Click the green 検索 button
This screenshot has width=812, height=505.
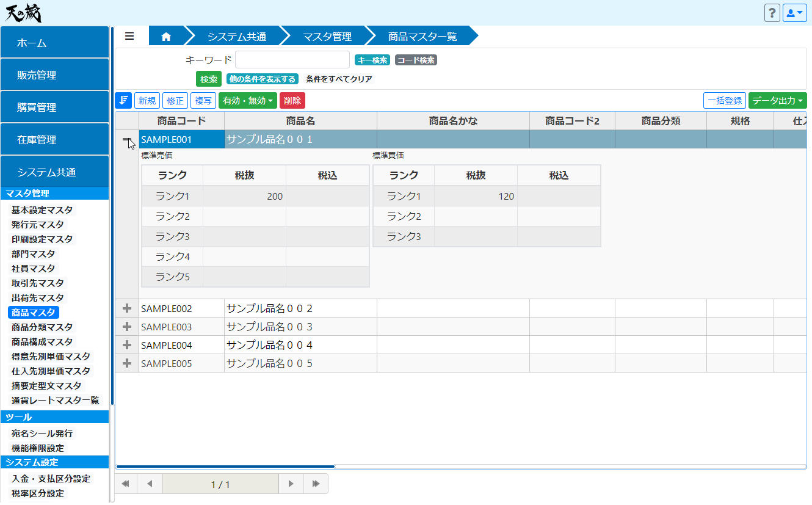pyautogui.click(x=209, y=79)
